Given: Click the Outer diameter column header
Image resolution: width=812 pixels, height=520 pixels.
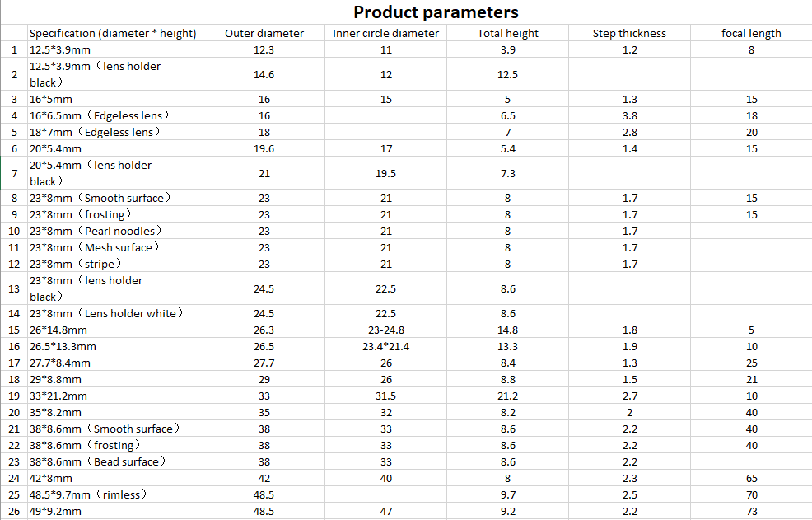Looking at the screenshot, I should point(264,33).
